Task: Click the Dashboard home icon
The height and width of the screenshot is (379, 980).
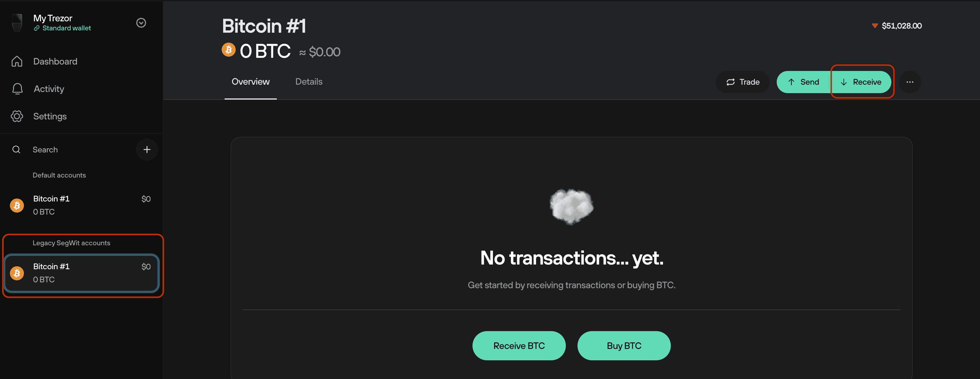Action: coord(17,61)
